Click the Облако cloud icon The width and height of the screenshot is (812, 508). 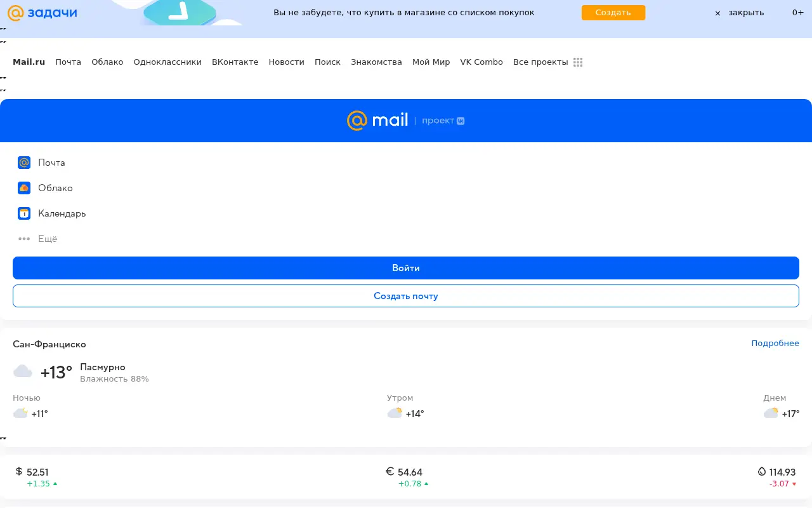[x=24, y=188]
